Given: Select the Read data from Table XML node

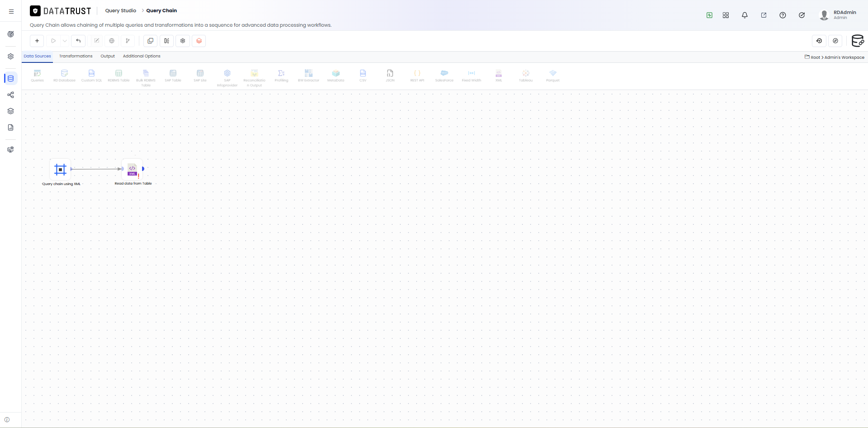Looking at the screenshot, I should tap(132, 170).
